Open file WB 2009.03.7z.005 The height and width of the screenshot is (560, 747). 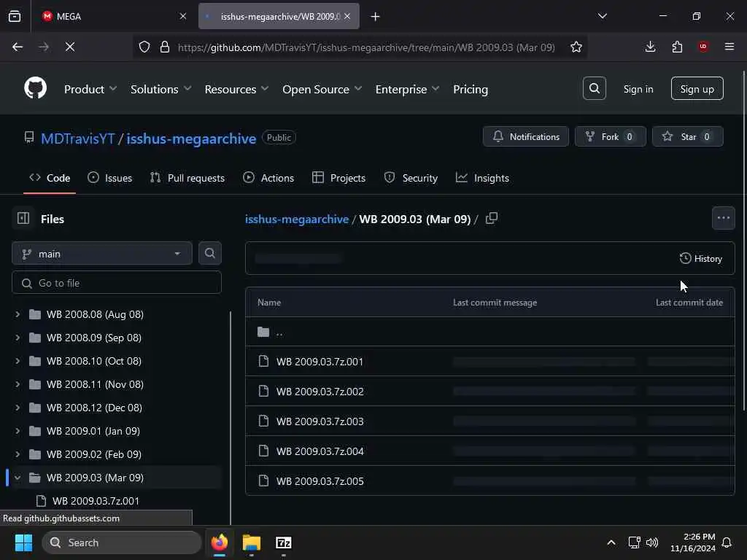coord(320,481)
